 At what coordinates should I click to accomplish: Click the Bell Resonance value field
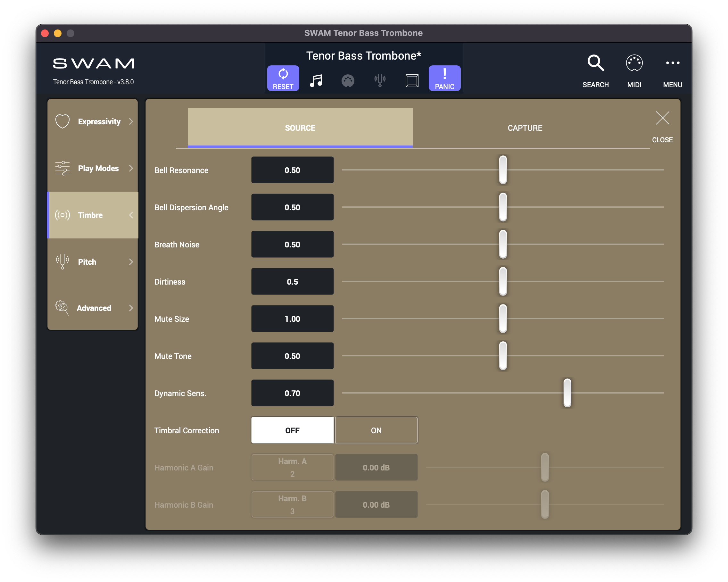pyautogui.click(x=292, y=170)
